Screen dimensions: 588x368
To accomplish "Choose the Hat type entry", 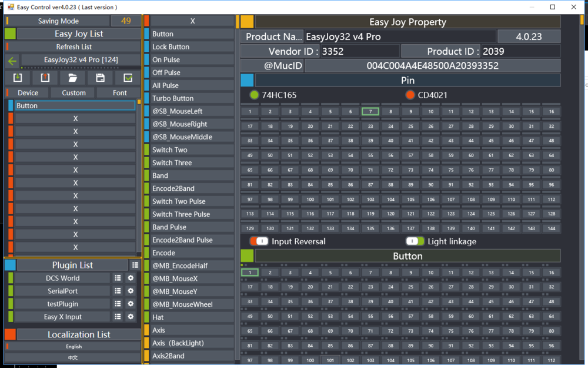I will tap(192, 317).
